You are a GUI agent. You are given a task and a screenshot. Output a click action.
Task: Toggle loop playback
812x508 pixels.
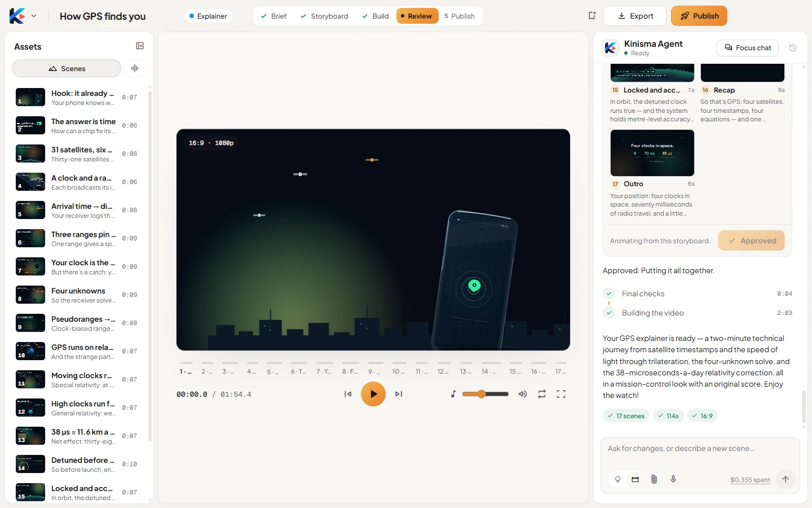click(x=542, y=394)
